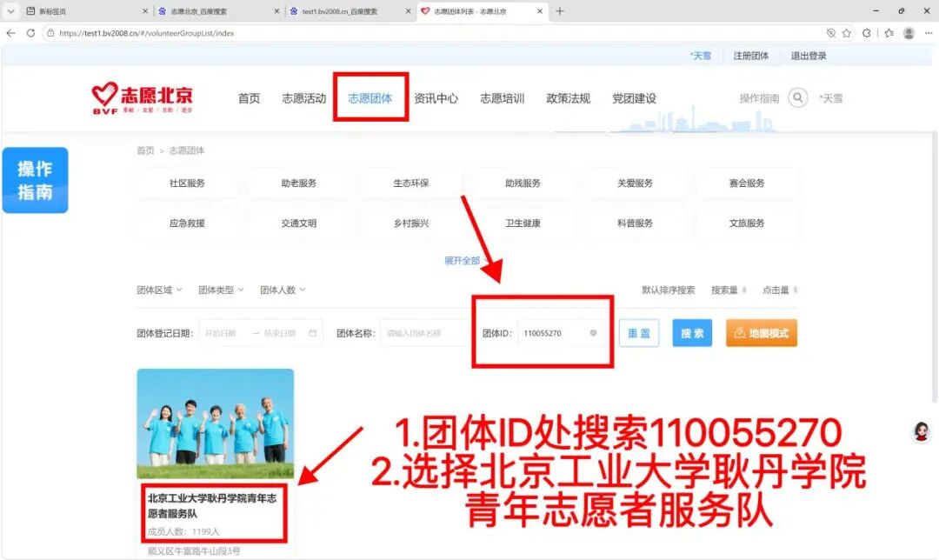939x560 pixels.
Task: Switch to 地图模式
Action: tap(762, 333)
